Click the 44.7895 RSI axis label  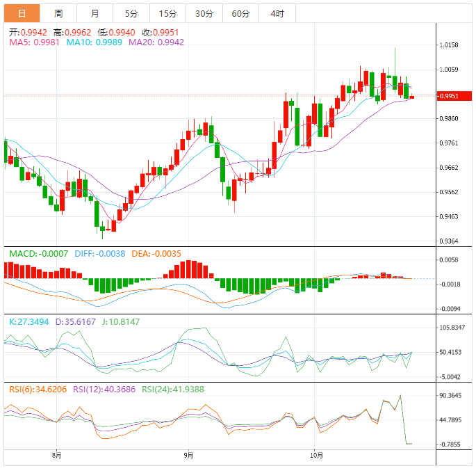(450, 420)
